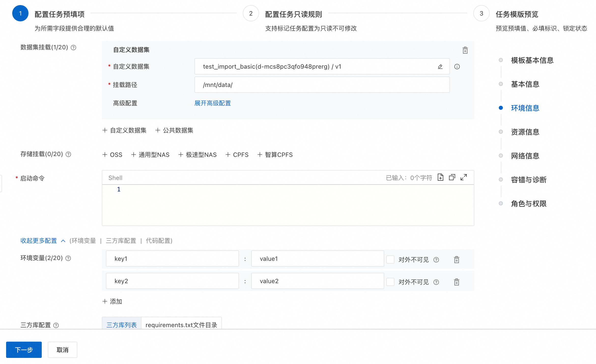Image resolution: width=596 pixels, height=364 pixels.
Task: Click 添加 to add environment variable
Action: [112, 301]
